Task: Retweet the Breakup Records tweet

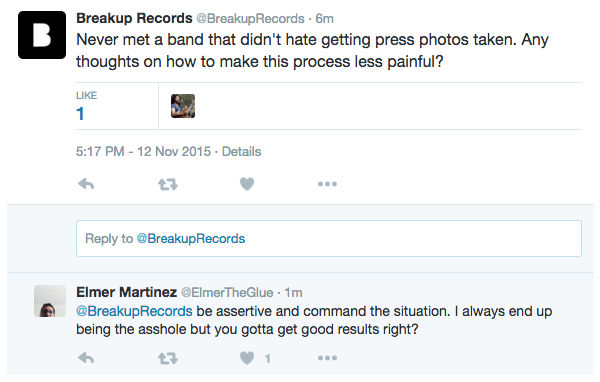Action: click(168, 184)
